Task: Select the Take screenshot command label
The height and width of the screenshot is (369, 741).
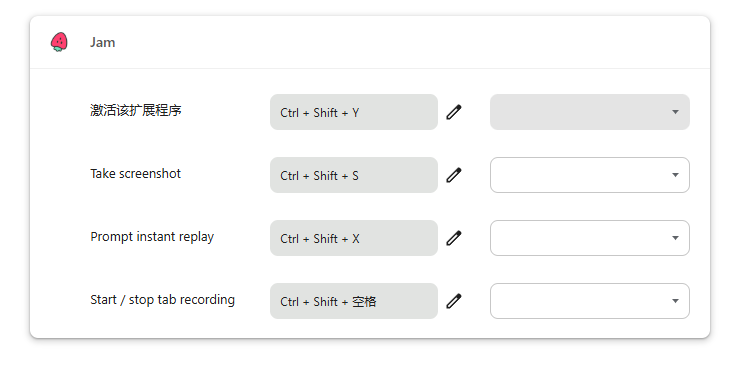Action: tap(136, 173)
